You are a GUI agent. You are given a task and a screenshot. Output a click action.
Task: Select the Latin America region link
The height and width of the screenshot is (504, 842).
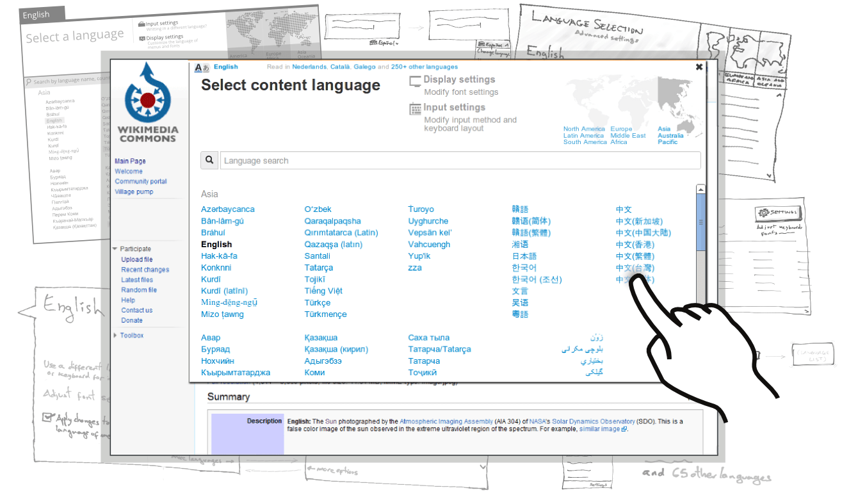coord(583,135)
